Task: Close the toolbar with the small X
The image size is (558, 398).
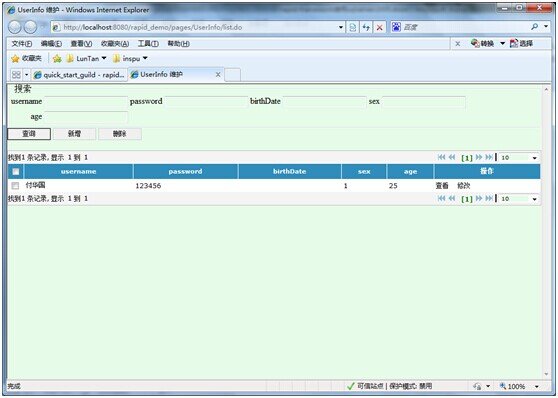Action: [458, 43]
